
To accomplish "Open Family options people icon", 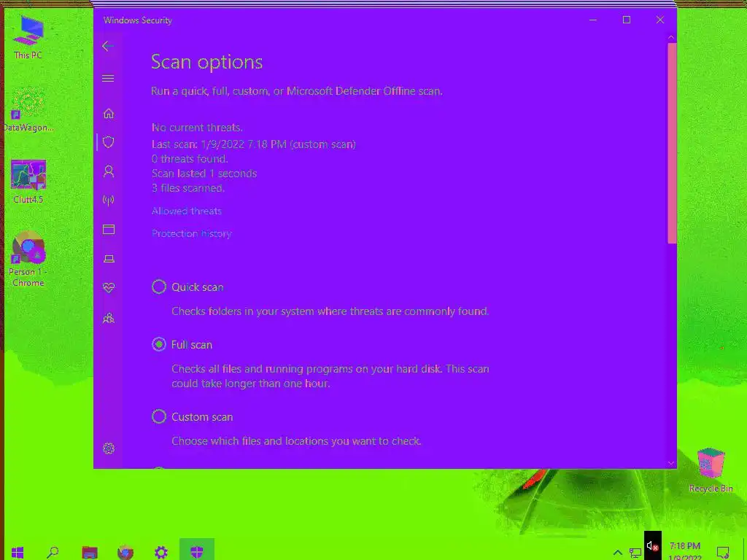I will [x=109, y=318].
